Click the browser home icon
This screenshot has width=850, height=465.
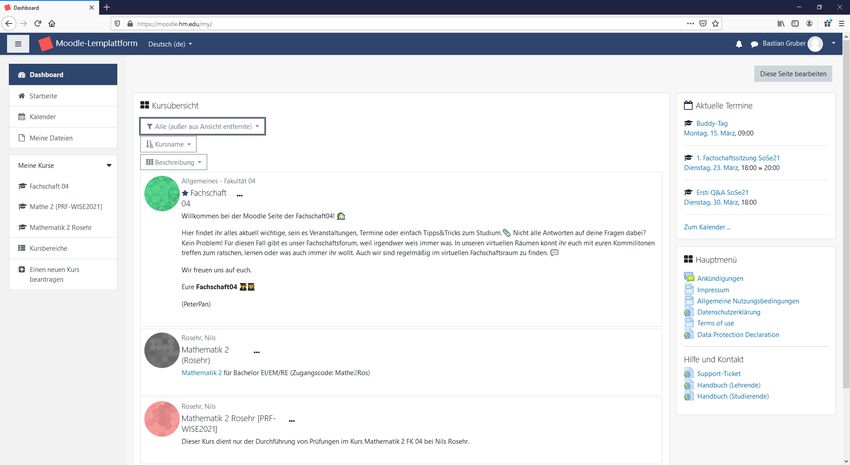[52, 22]
